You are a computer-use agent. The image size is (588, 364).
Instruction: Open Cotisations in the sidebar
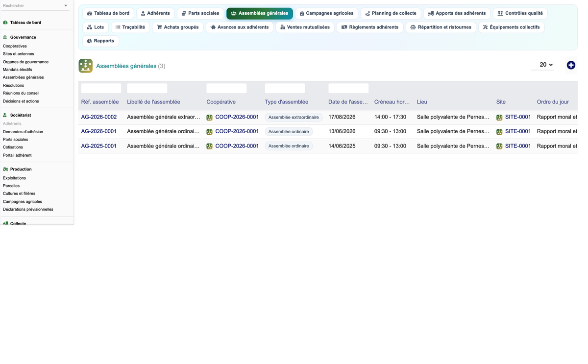click(13, 147)
